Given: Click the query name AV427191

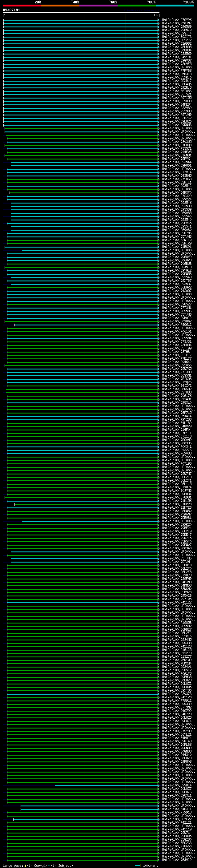Looking at the screenshot, I should (11, 10).
